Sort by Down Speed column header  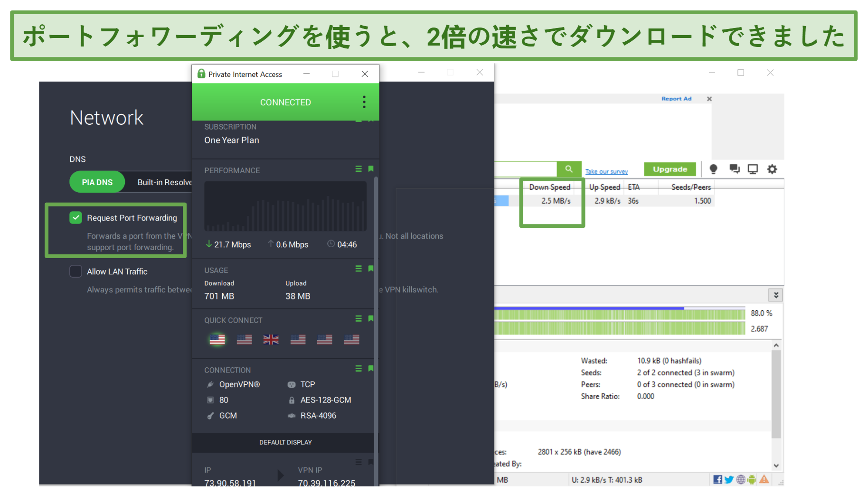click(x=549, y=187)
